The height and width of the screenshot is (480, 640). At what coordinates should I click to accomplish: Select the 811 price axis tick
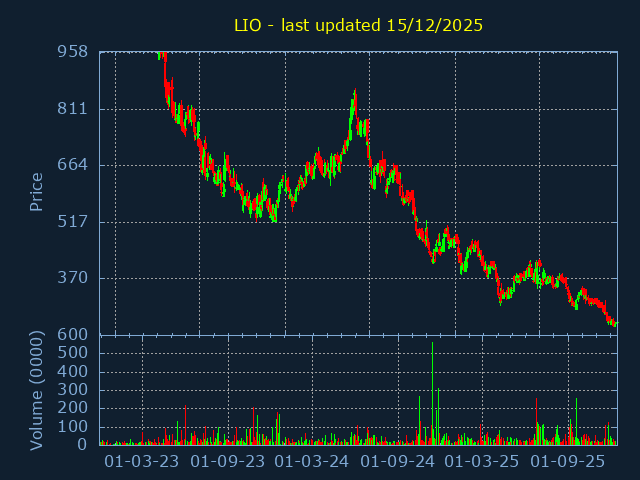72,108
